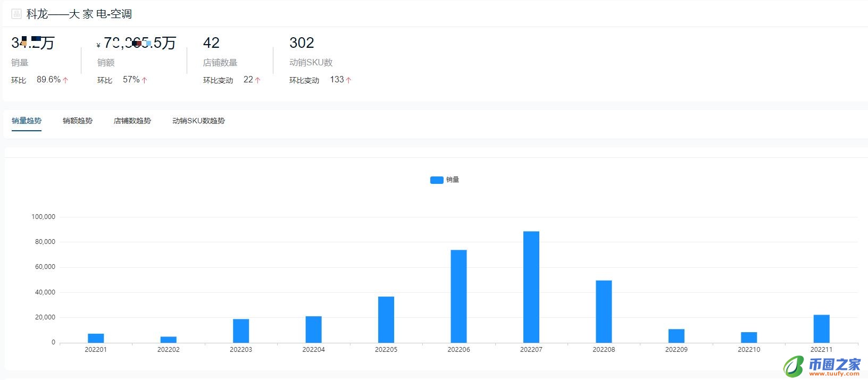868x380 pixels.
Task: Click the 环比变动 value 22
Action: coord(248,80)
